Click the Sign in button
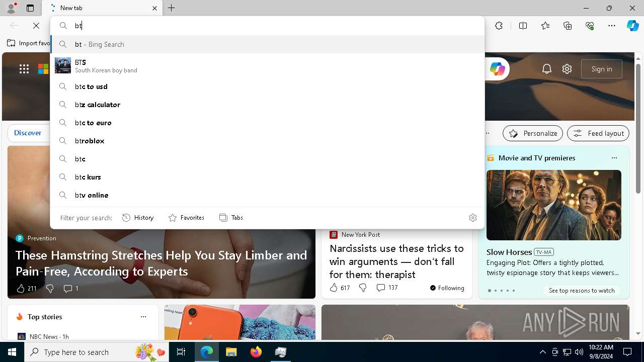This screenshot has height=362, width=644. [x=602, y=69]
